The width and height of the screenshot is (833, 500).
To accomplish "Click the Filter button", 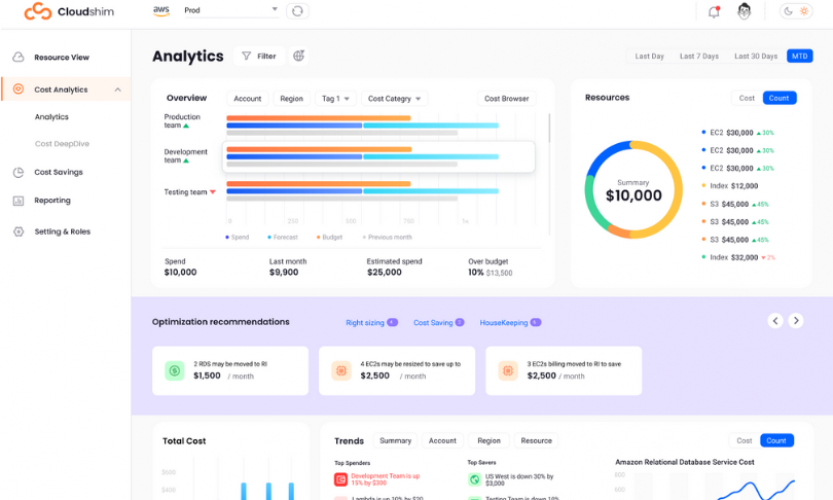I will coord(259,56).
